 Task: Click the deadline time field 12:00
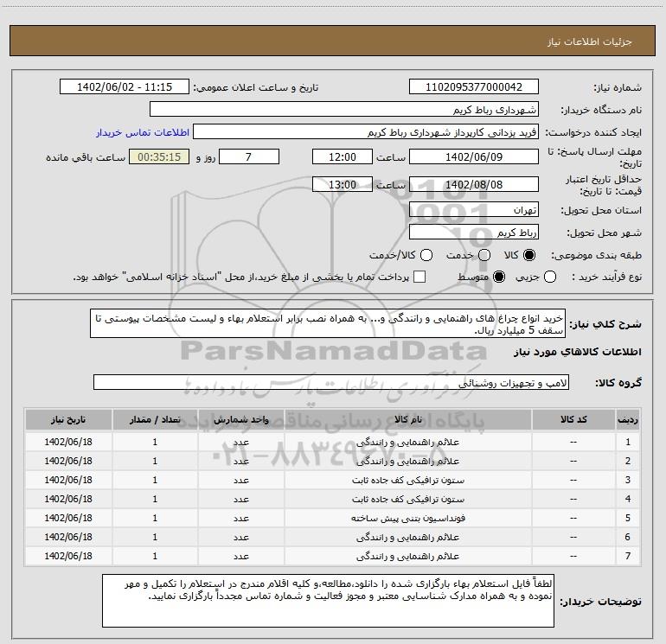point(343,156)
